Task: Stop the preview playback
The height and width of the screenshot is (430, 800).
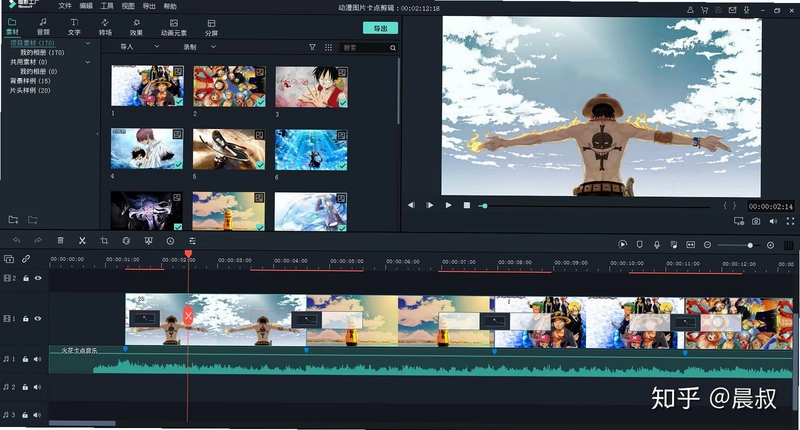Action: tap(466, 205)
